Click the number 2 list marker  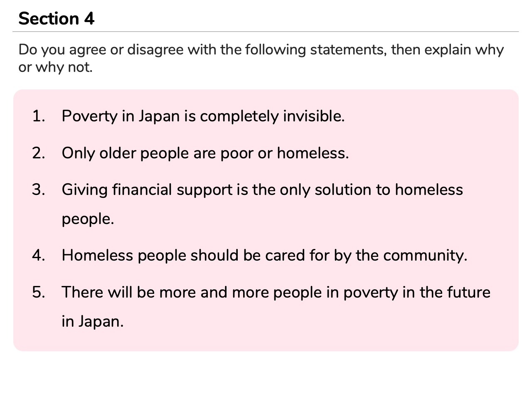(x=39, y=153)
